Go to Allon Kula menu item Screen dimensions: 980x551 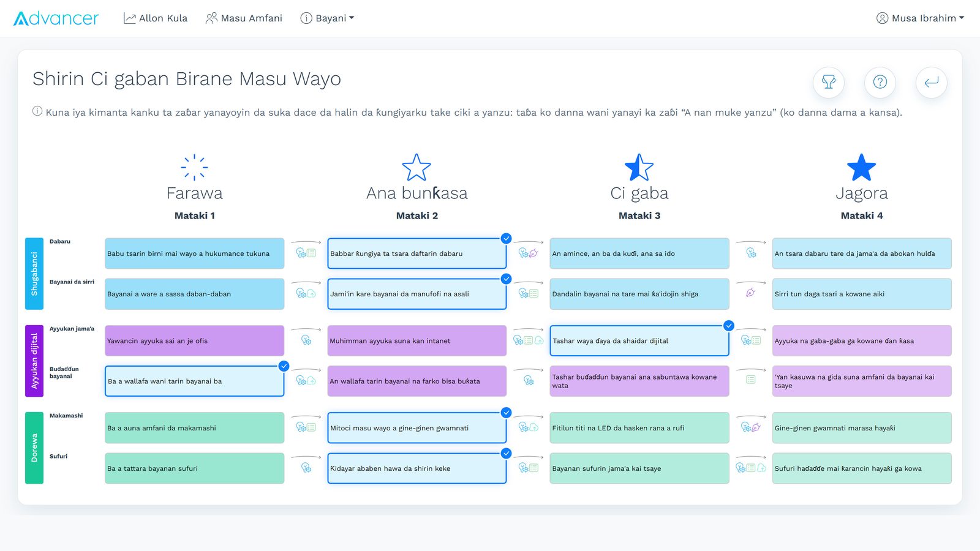pos(156,18)
